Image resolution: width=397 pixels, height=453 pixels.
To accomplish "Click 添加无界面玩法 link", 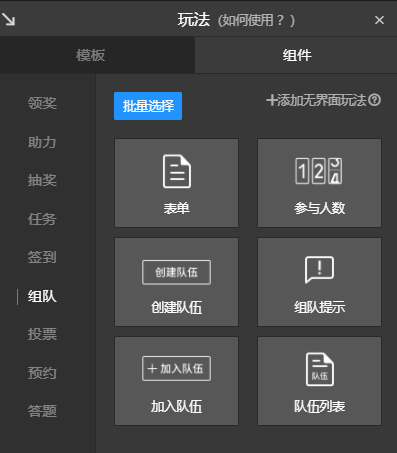I will click(316, 100).
